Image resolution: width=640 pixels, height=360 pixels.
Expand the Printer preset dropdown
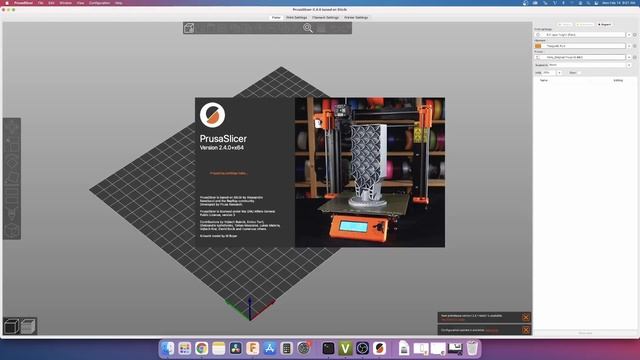click(x=629, y=57)
